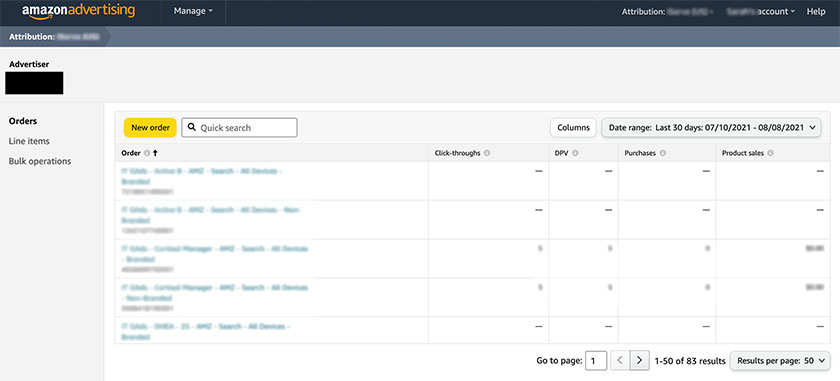Open the Help link
Image resolution: width=840 pixels, height=381 pixels.
pos(816,11)
